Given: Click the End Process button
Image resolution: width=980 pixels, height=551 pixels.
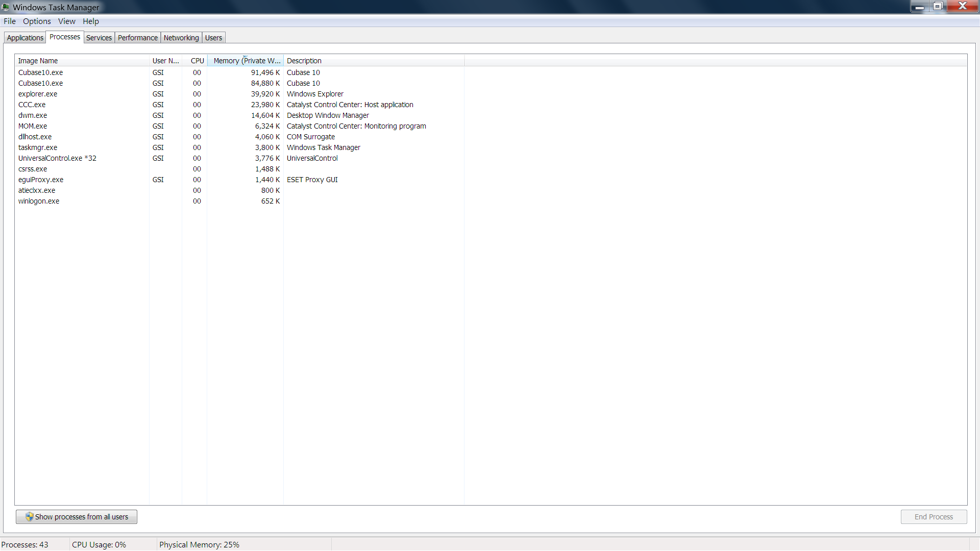Looking at the screenshot, I should point(934,517).
